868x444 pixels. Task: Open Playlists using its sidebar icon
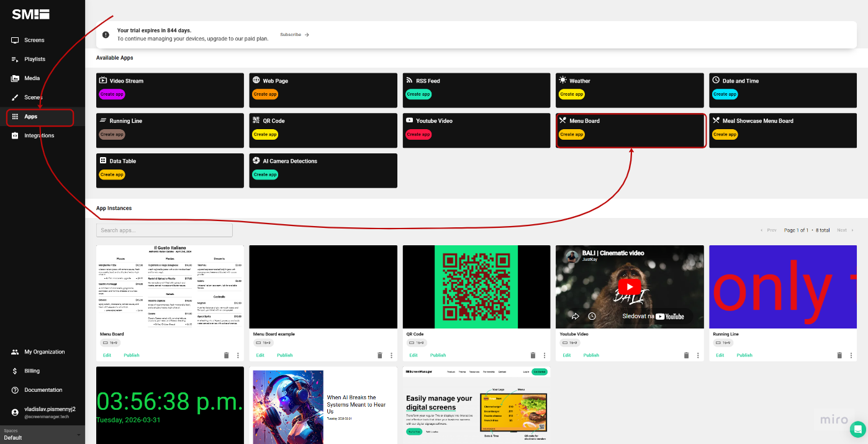point(14,59)
